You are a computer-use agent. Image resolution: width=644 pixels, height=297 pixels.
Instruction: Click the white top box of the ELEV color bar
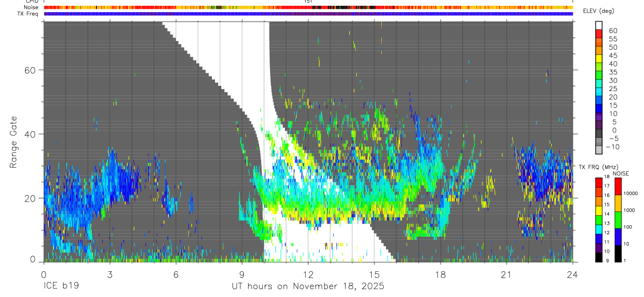598,25
